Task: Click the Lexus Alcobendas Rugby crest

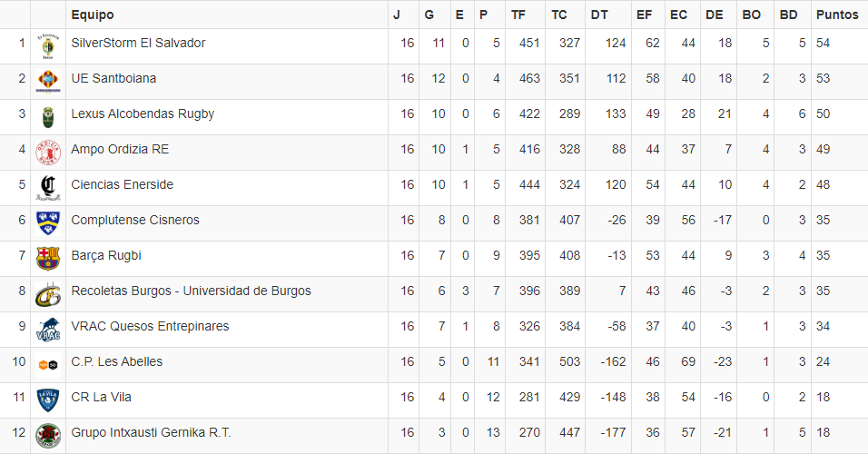Action: click(x=47, y=115)
